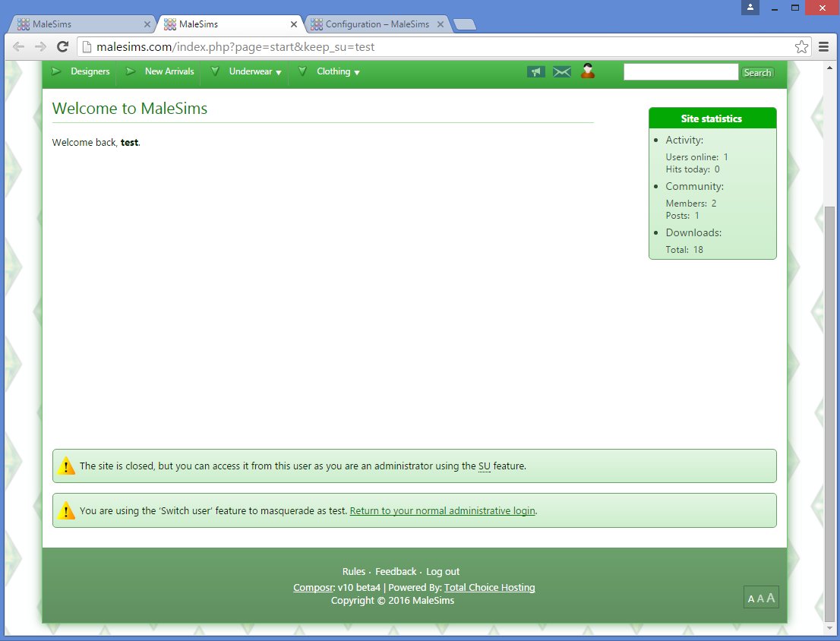Click the Community: statistics label
This screenshot has width=840, height=641.
pyautogui.click(x=694, y=186)
